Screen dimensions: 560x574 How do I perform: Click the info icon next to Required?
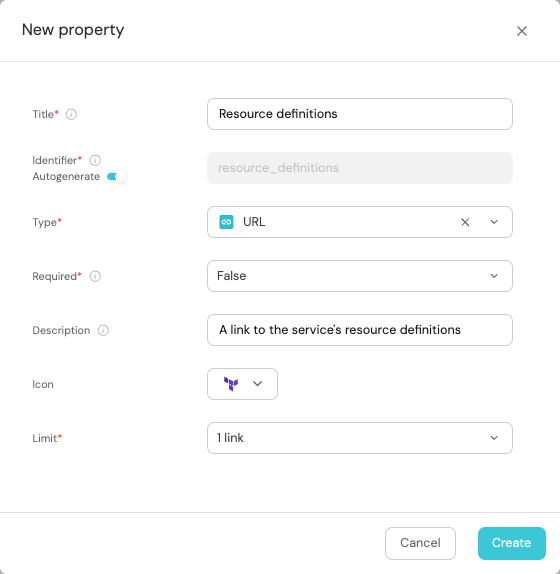pos(95,276)
